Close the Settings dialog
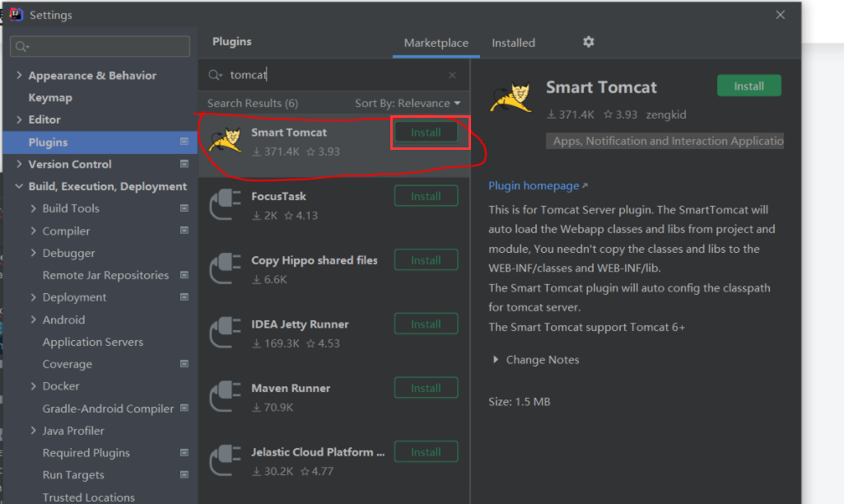Image resolution: width=844 pixels, height=504 pixels. click(780, 15)
